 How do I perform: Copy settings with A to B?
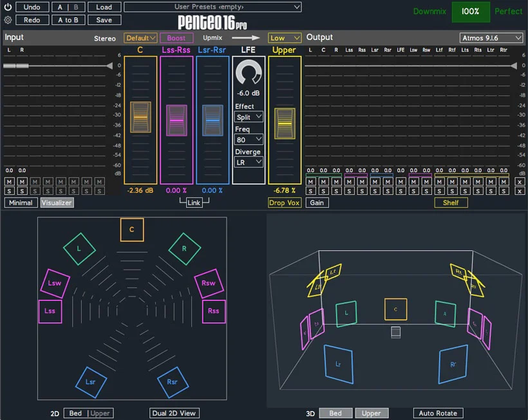[68, 20]
